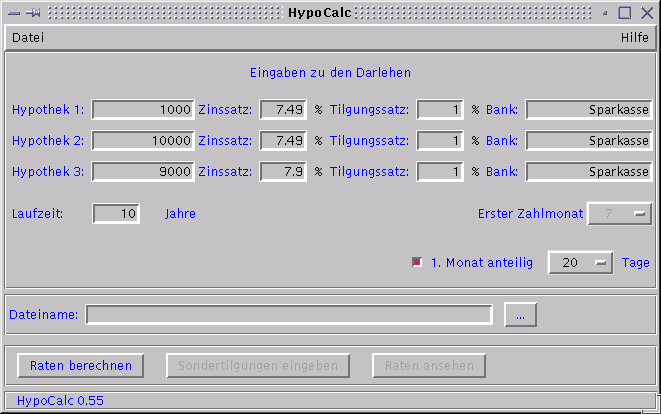Click the Tage label

coord(636,263)
